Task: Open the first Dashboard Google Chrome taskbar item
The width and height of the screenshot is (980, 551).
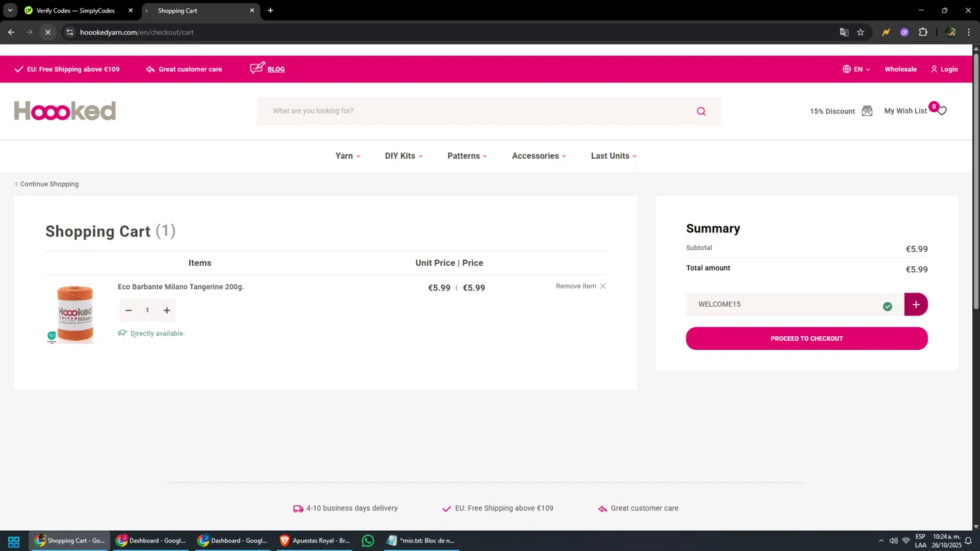Action: 151,541
